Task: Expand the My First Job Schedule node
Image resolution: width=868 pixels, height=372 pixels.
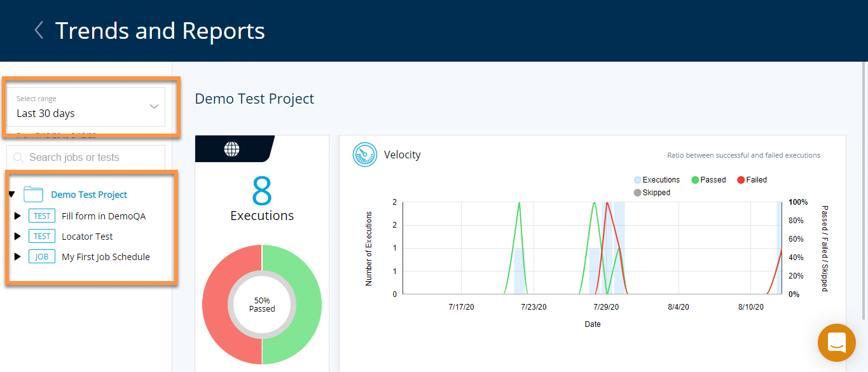Action: 17,257
